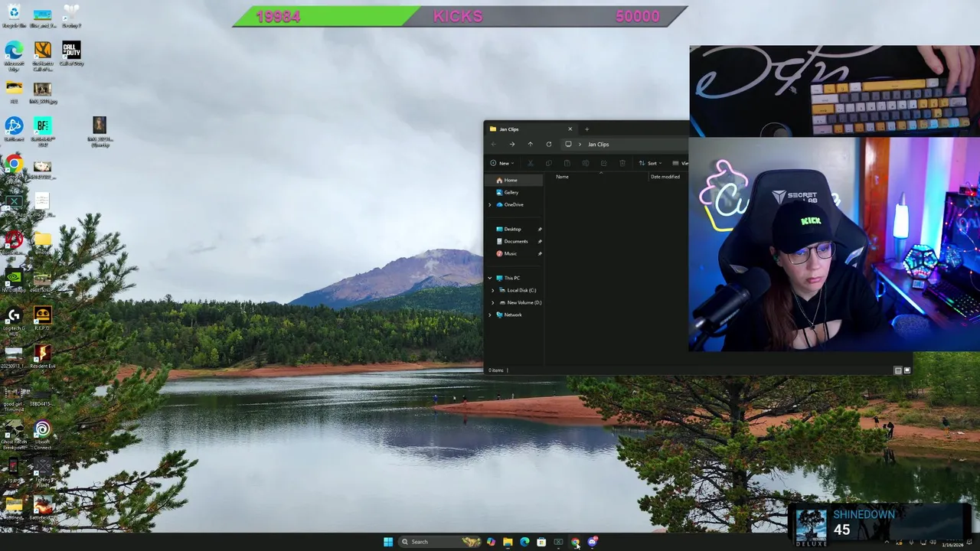Expand the Local Disk (C:) node
This screenshot has height=551, width=980.
click(493, 290)
